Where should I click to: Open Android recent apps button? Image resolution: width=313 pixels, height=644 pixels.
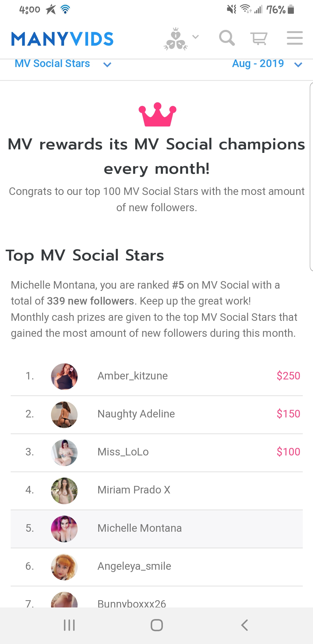69,625
